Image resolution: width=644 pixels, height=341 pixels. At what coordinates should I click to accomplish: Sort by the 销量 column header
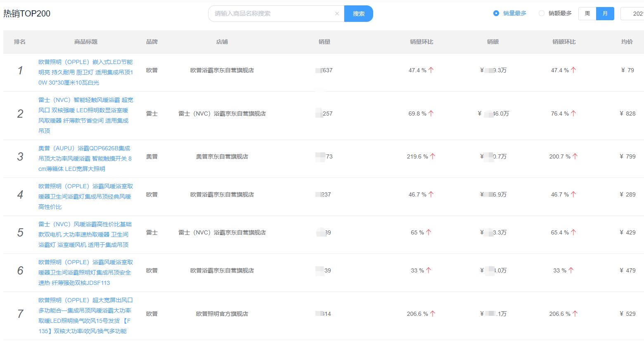tap(324, 42)
